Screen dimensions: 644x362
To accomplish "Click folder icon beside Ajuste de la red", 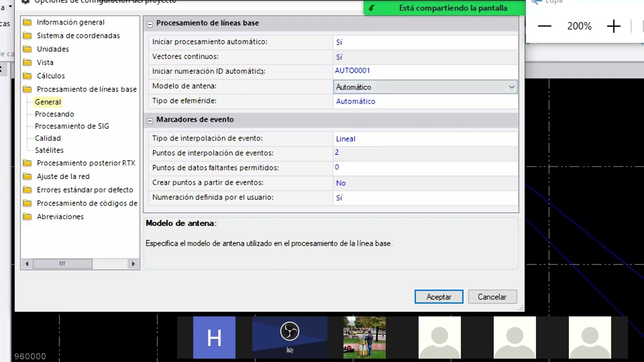I will pyautogui.click(x=27, y=176).
